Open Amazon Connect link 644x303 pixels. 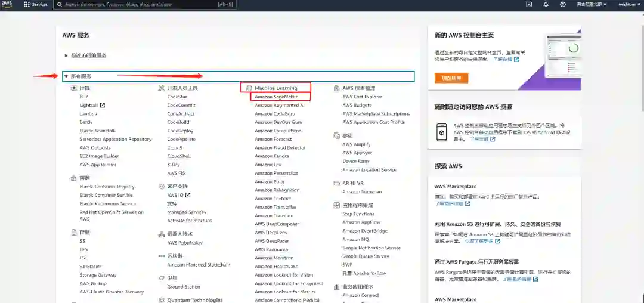click(x=361, y=295)
